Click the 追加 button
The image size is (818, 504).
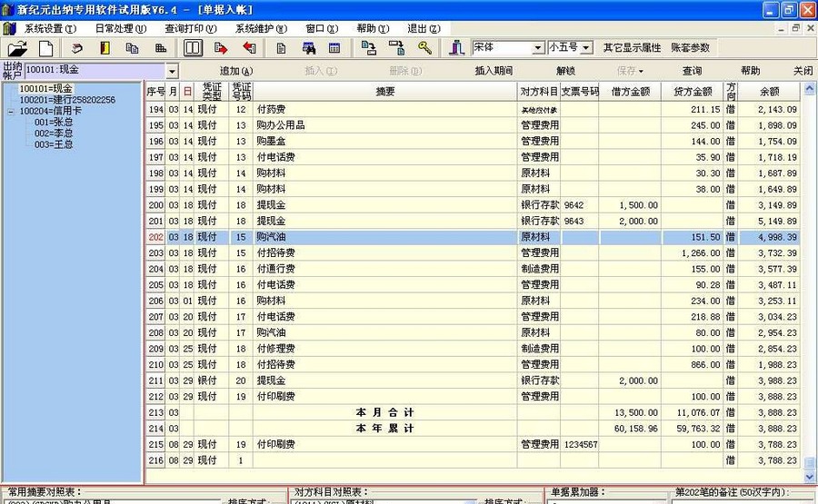tap(235, 71)
